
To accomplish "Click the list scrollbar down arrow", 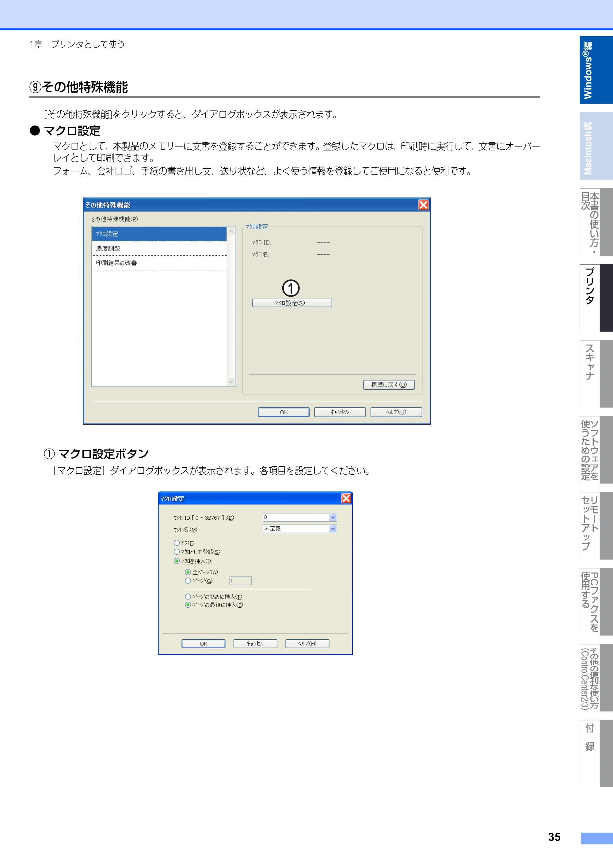I will [231, 382].
